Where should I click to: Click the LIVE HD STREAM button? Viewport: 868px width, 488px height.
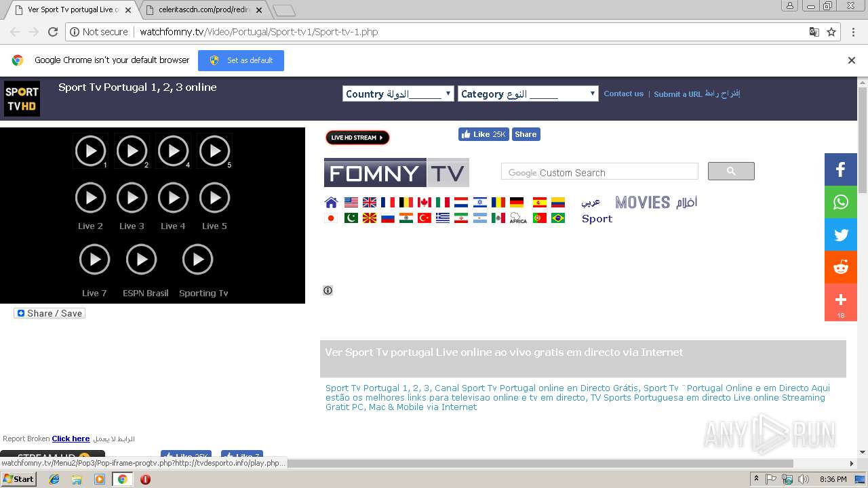357,138
